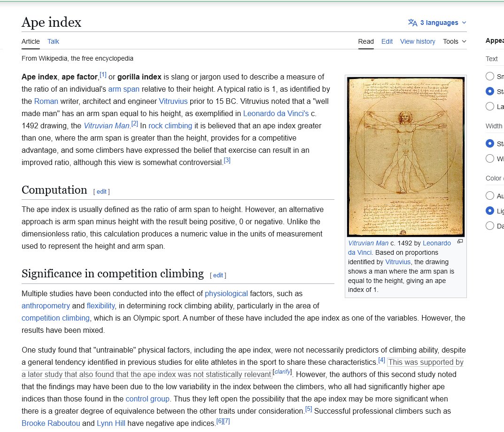Edit the Computation section
This screenshot has height=432, width=504.
pyautogui.click(x=101, y=192)
